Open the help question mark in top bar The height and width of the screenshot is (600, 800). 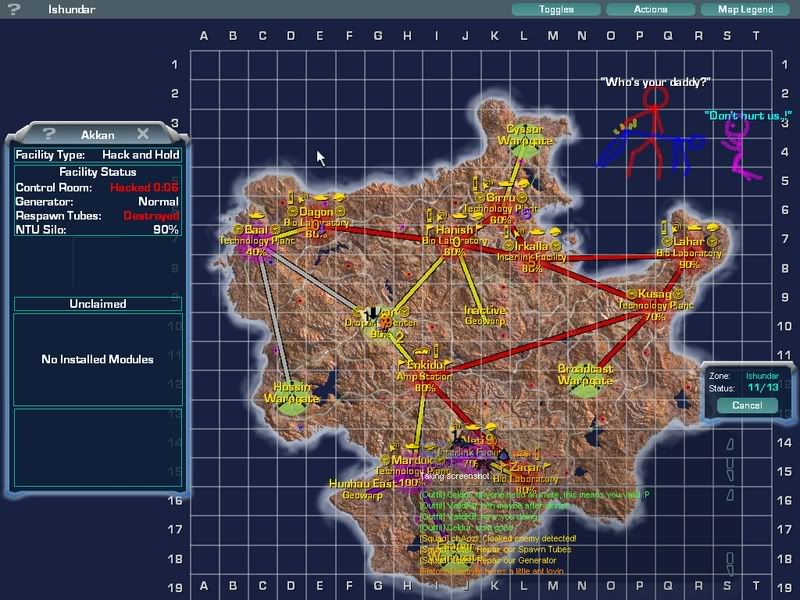point(14,9)
